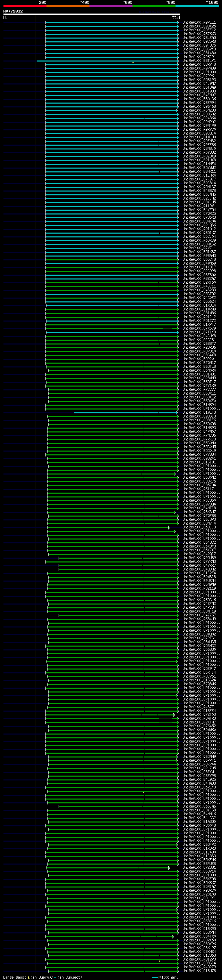Open hit UniRef100_Q9SQJ4
222x980 pixels.
[x=199, y=133]
